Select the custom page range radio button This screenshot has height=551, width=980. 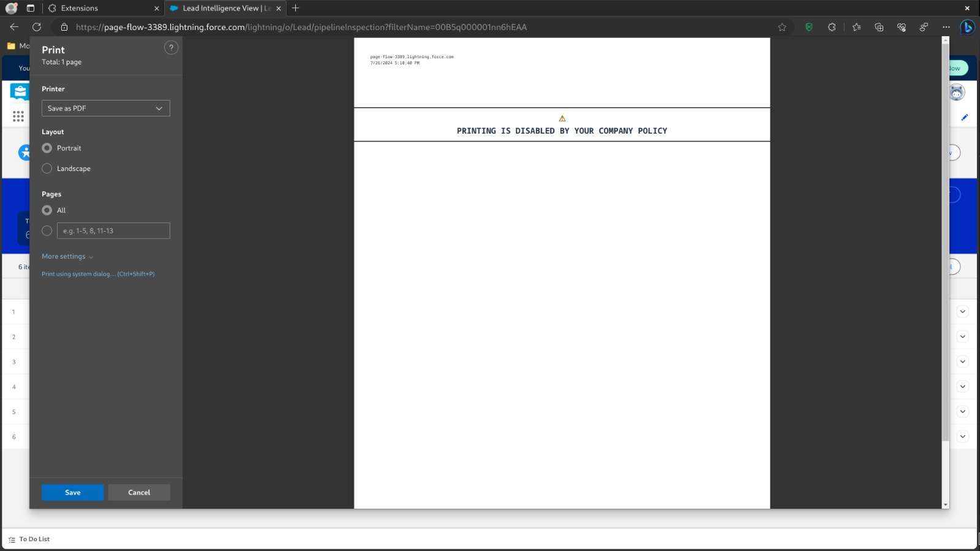tap(47, 231)
